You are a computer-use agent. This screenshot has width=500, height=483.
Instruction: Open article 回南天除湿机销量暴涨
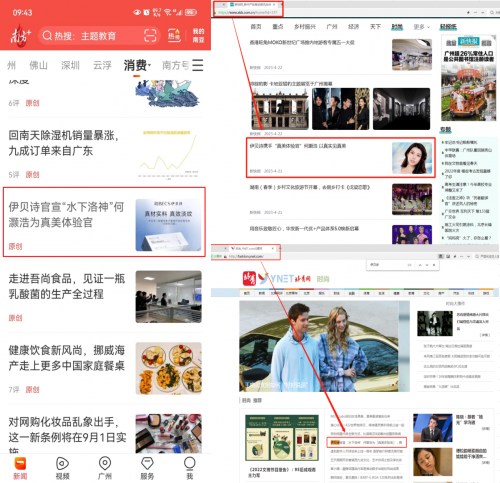click(64, 143)
